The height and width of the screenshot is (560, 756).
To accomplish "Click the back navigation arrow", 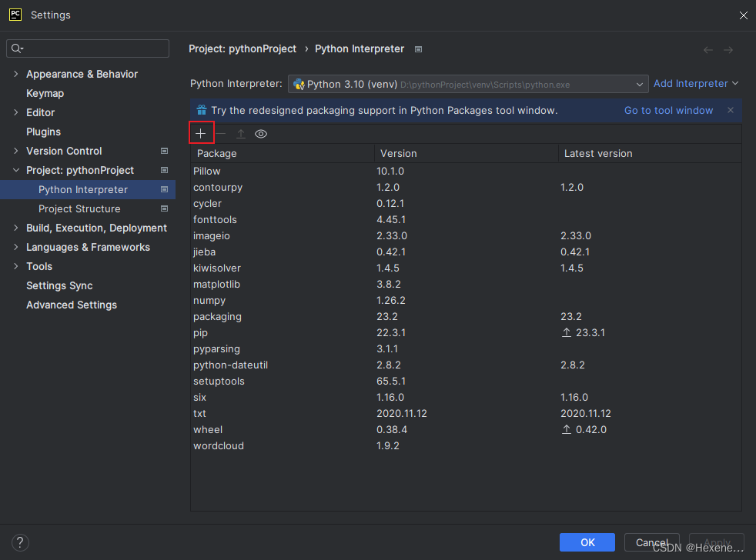I will (x=707, y=50).
